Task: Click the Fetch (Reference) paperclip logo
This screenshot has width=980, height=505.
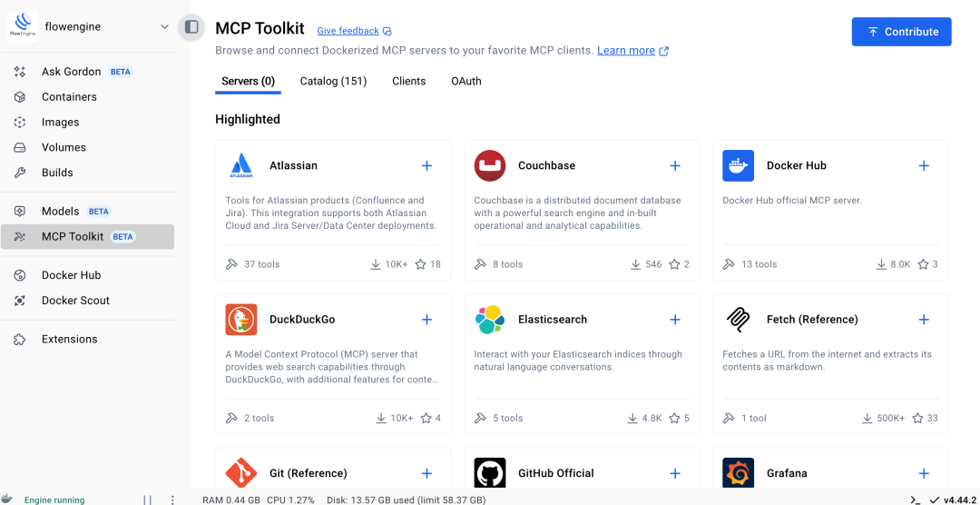Action: (x=738, y=319)
